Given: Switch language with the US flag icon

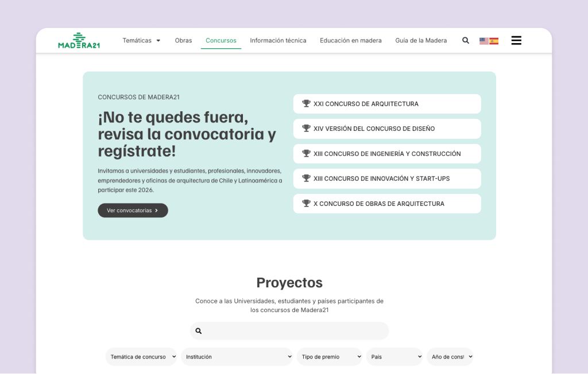Looking at the screenshot, I should click(484, 41).
